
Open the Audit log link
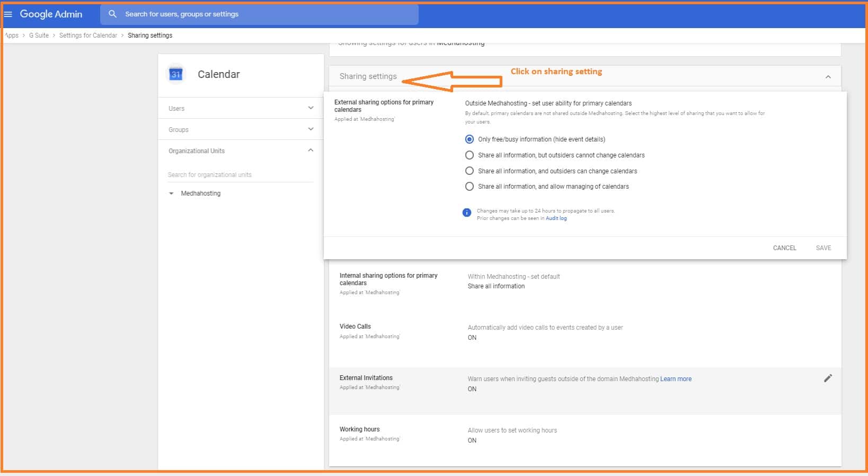pos(556,218)
